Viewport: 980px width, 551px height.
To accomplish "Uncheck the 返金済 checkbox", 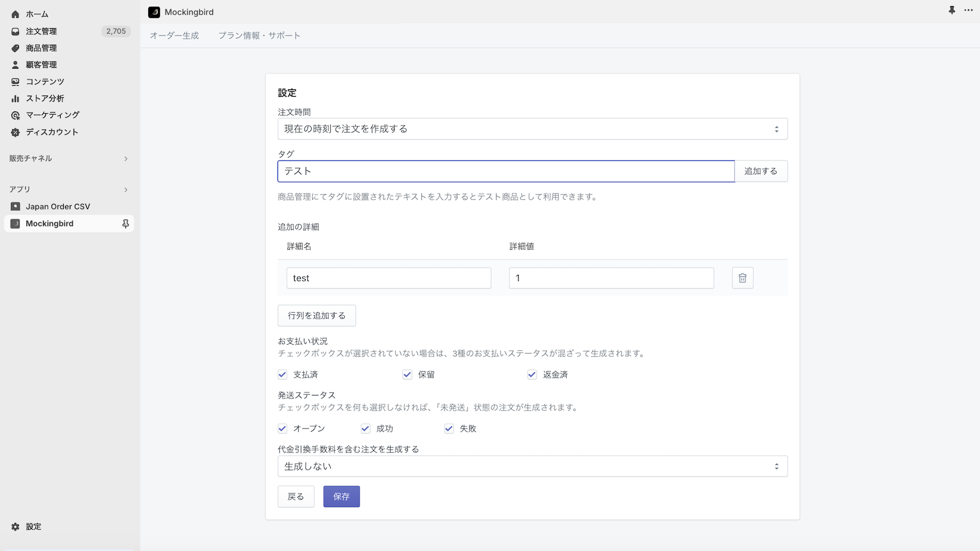I will 532,375.
